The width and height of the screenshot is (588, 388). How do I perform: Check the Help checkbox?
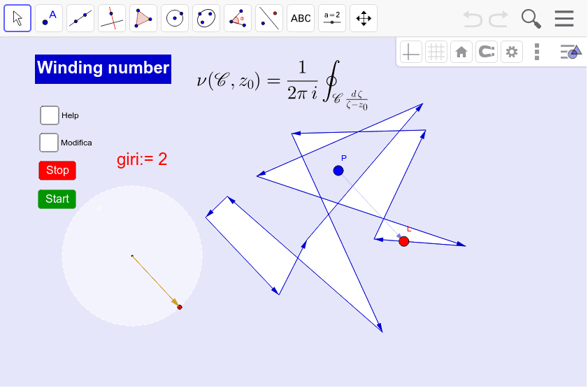50,115
